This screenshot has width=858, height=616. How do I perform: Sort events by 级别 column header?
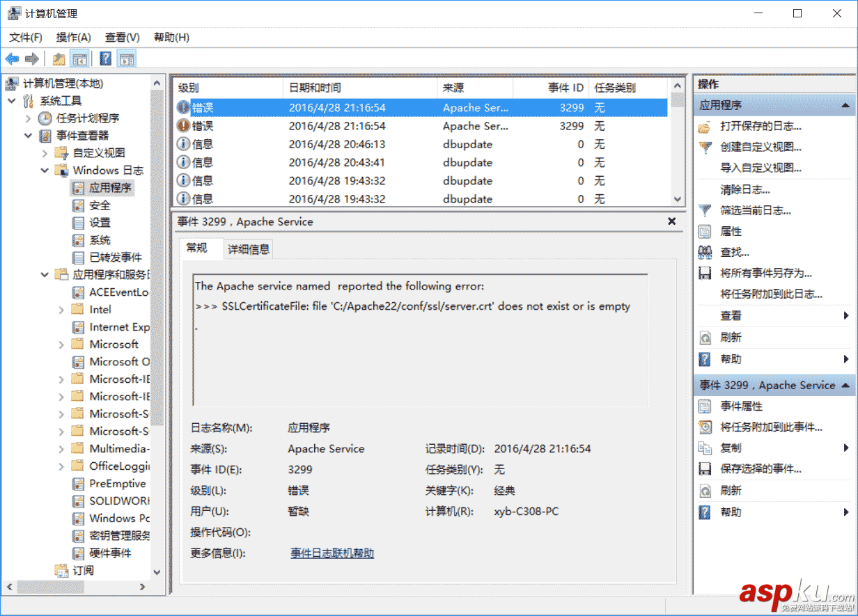point(228,88)
